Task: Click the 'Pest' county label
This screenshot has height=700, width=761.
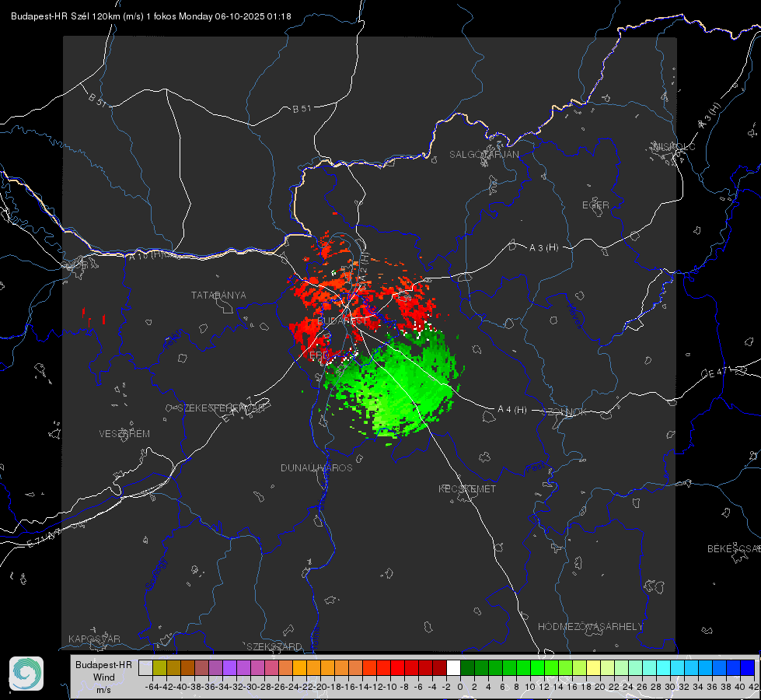Action: click(535, 469)
